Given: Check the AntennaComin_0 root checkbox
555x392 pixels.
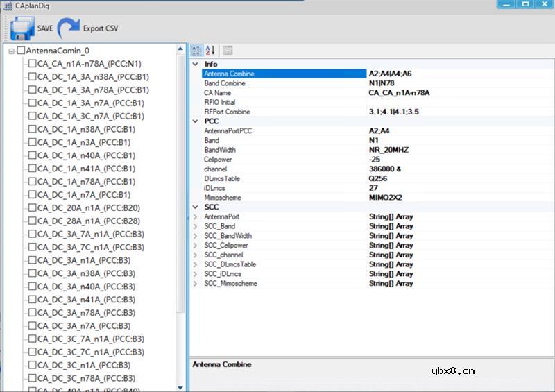Looking at the screenshot, I should (x=21, y=51).
